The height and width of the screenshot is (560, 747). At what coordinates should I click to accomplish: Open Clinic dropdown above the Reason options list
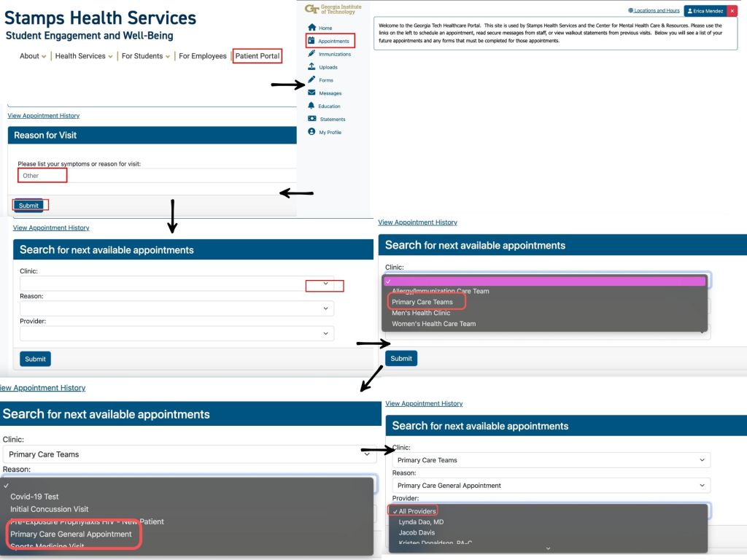pyautogui.click(x=189, y=454)
